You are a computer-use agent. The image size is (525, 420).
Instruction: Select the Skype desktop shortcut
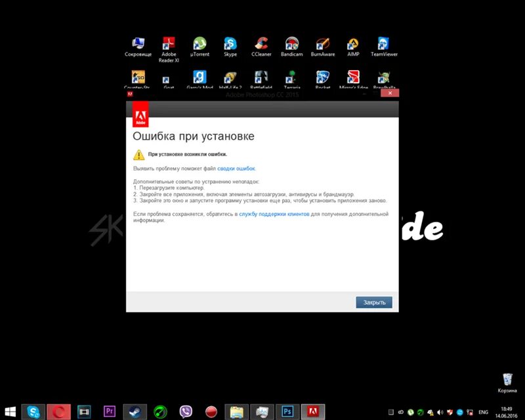point(230,47)
